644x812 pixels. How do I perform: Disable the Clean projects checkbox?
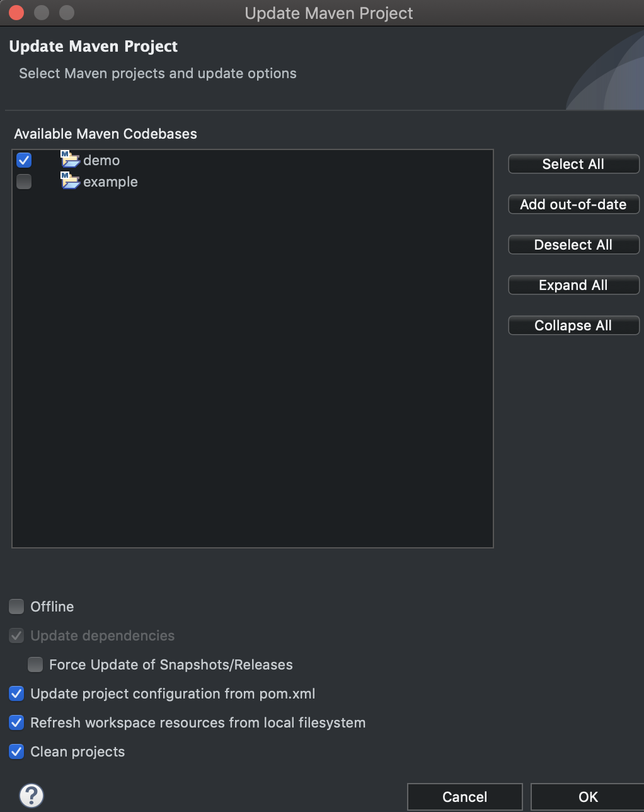tap(16, 751)
